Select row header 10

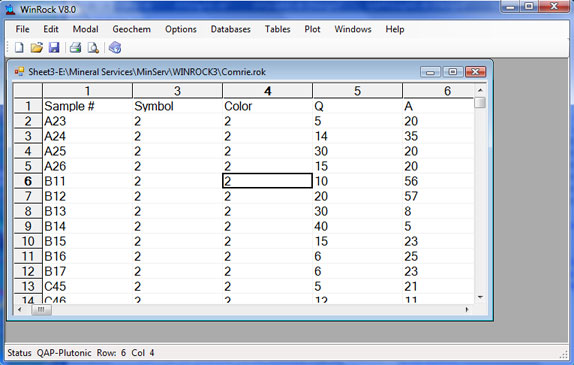(x=28, y=241)
